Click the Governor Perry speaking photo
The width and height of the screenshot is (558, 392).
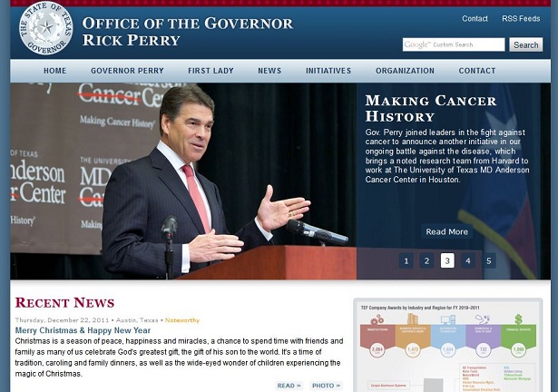coord(183,181)
